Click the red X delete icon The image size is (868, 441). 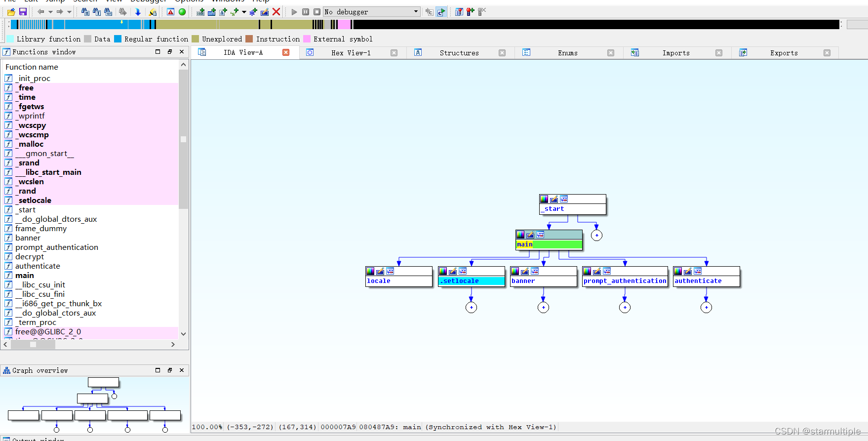point(276,12)
